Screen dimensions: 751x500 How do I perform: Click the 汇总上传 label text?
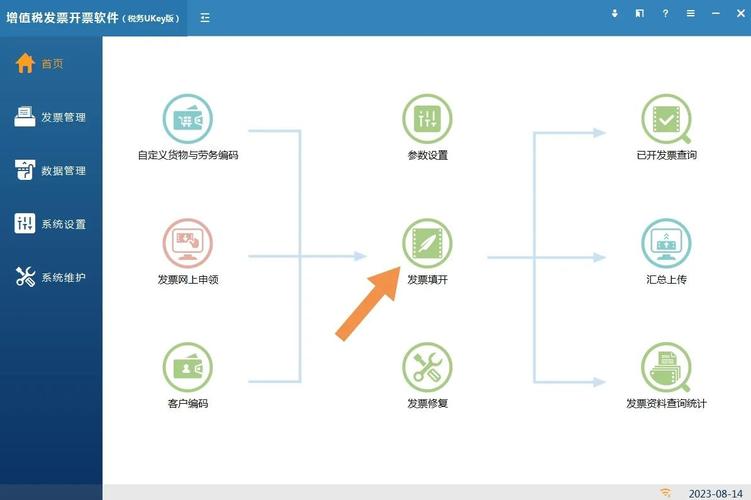coord(666,280)
